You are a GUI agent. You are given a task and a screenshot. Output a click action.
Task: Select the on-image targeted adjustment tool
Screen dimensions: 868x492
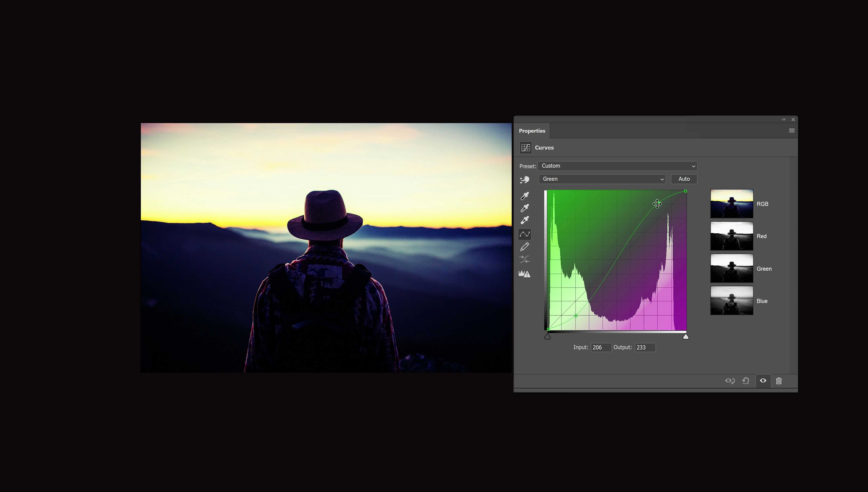(x=524, y=180)
